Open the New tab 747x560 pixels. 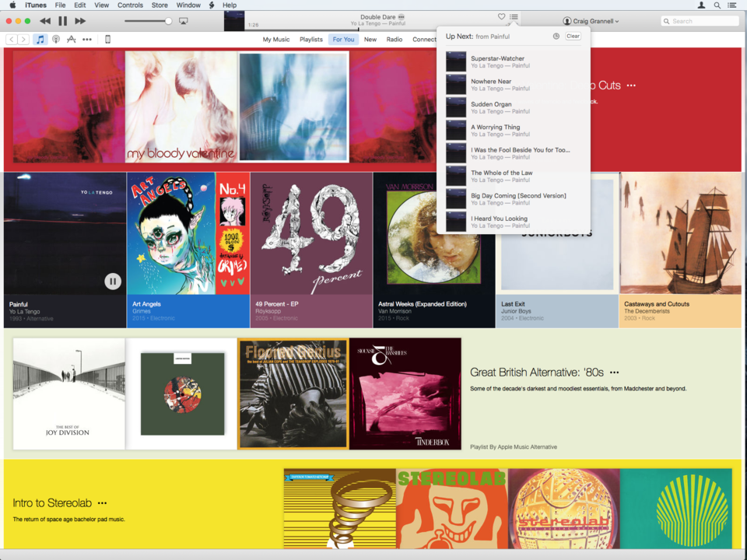pyautogui.click(x=370, y=40)
